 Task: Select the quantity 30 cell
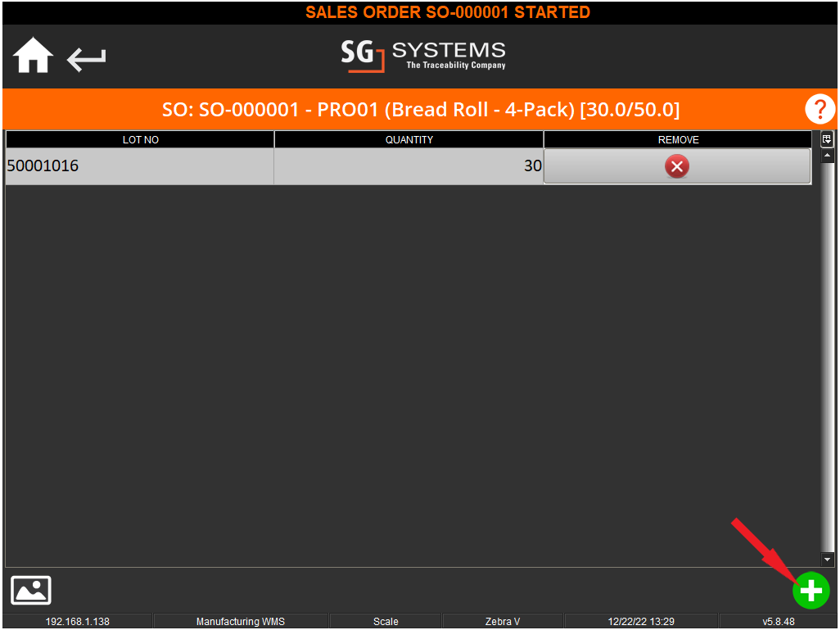pyautogui.click(x=409, y=166)
